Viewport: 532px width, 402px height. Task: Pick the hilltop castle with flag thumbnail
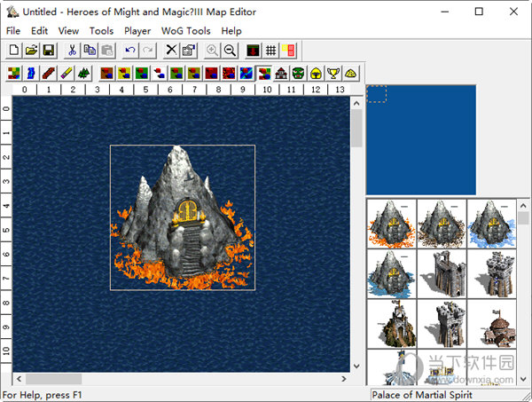click(x=392, y=324)
